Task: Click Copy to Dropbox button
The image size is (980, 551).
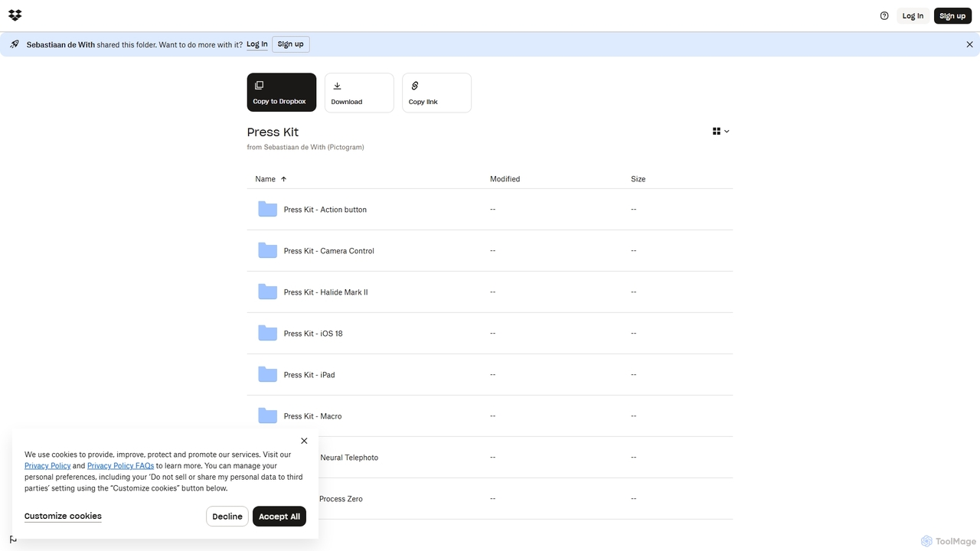Action: click(281, 93)
